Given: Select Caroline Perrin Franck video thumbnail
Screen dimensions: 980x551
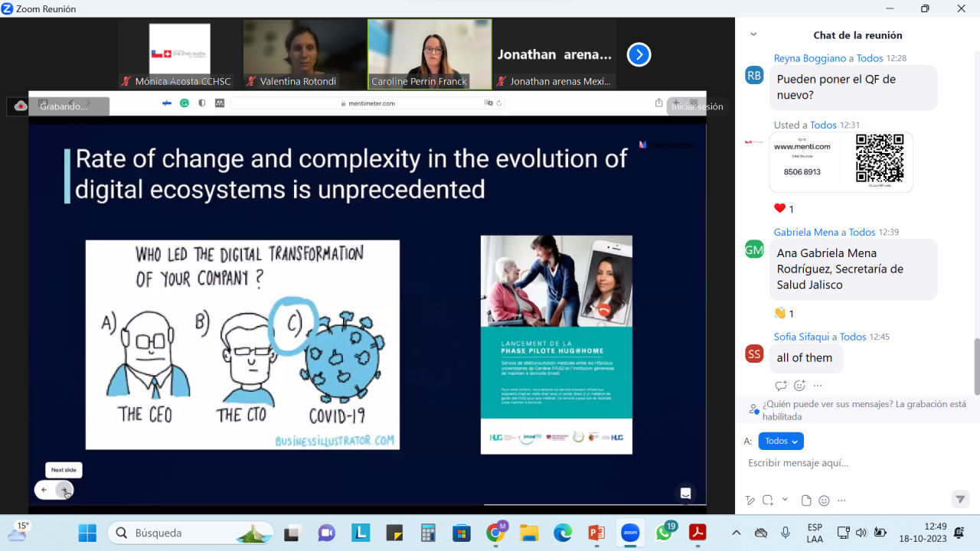Looking at the screenshot, I should (x=430, y=54).
